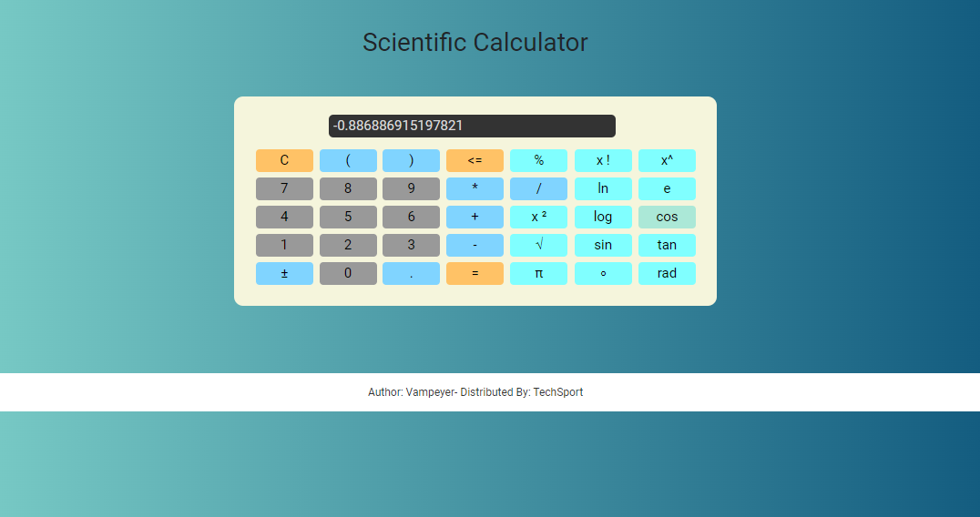The width and height of the screenshot is (980, 517).
Task: Select the degree ° symbol key
Action: 603,273
